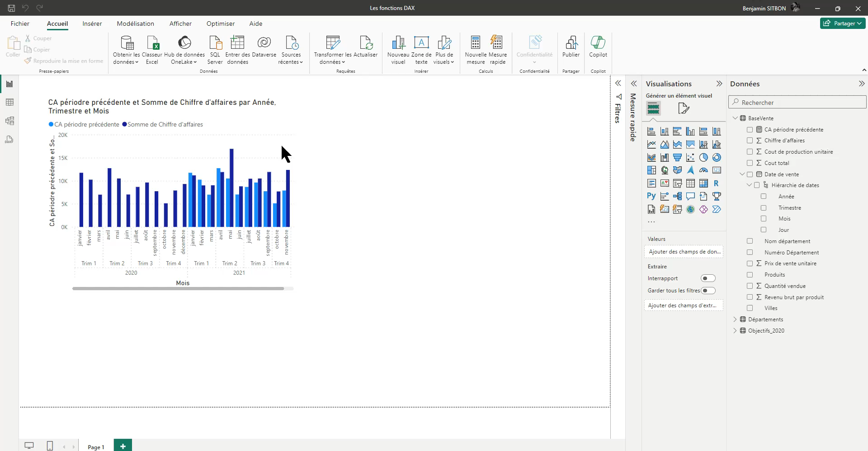Select the stacked bar chart visual
Image resolution: width=868 pixels, height=451 pixels.
click(x=651, y=132)
